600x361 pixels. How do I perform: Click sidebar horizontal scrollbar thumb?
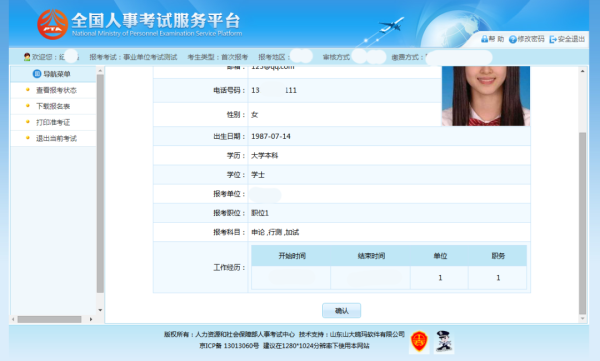49,319
